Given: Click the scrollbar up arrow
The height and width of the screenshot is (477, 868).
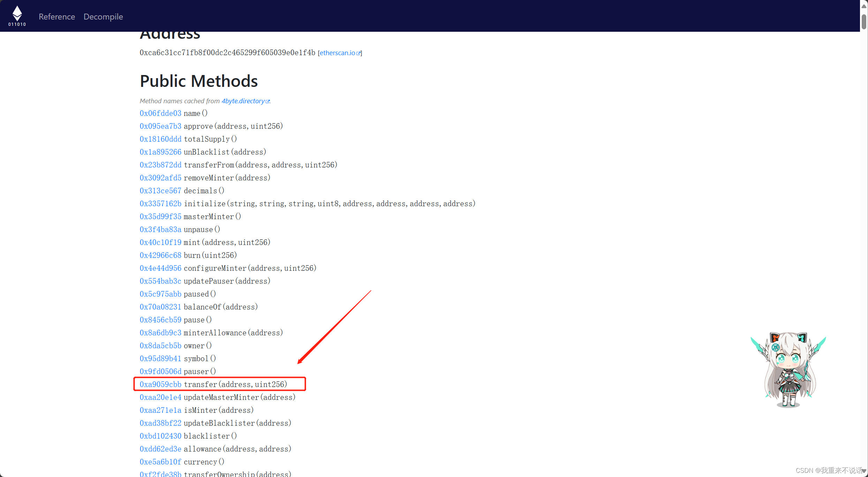Looking at the screenshot, I should [x=864, y=6].
